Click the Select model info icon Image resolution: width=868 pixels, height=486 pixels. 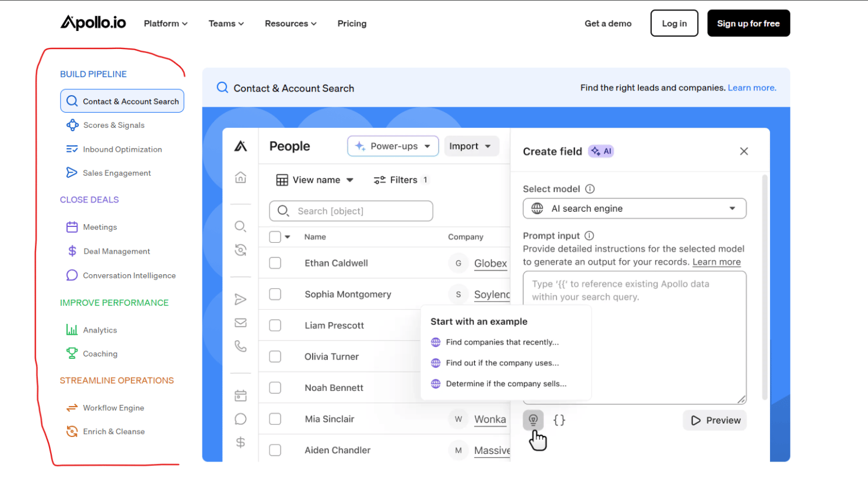(x=590, y=189)
